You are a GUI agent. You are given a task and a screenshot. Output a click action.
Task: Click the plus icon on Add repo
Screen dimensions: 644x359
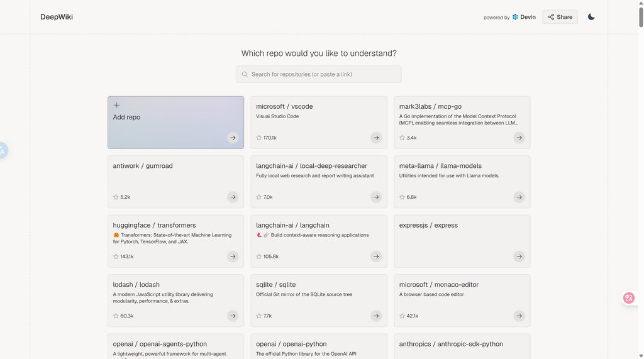click(x=116, y=105)
